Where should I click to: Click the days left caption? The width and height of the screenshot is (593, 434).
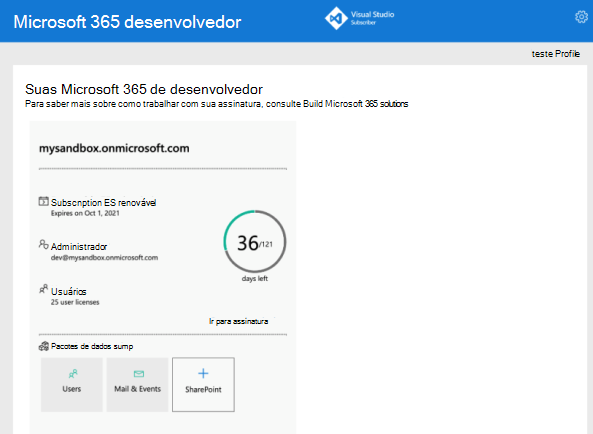tap(255, 279)
